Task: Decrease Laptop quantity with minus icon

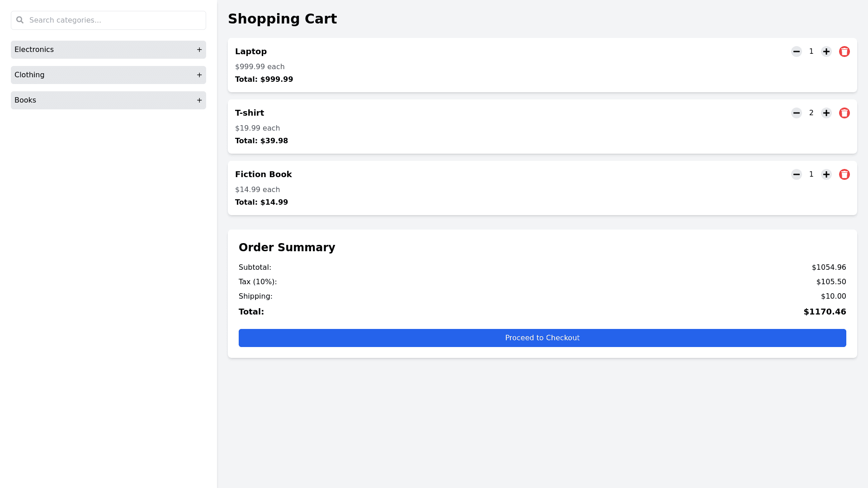Action: pyautogui.click(x=796, y=52)
